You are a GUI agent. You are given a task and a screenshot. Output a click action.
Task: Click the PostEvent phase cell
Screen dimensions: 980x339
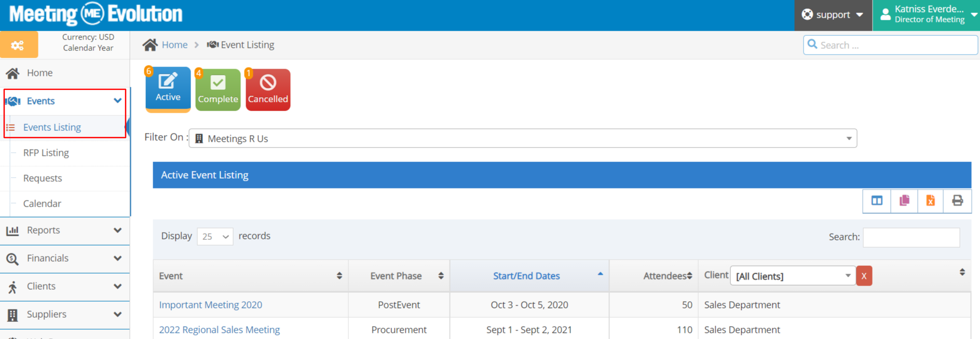(399, 305)
